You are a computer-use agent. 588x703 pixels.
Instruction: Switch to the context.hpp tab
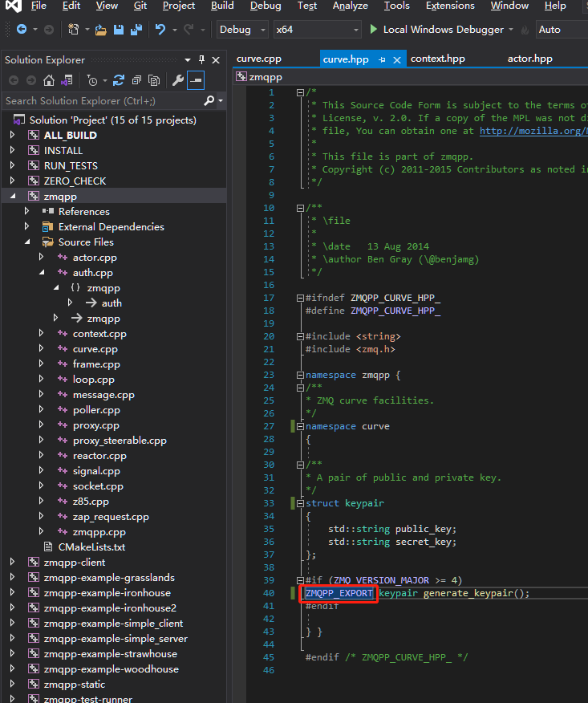[x=438, y=59]
